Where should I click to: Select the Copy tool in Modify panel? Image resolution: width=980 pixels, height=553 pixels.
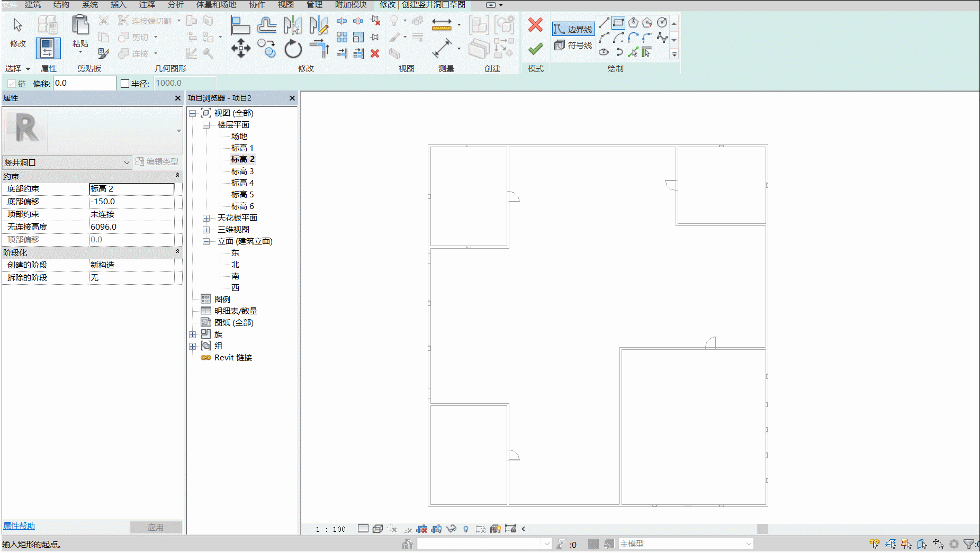(267, 48)
